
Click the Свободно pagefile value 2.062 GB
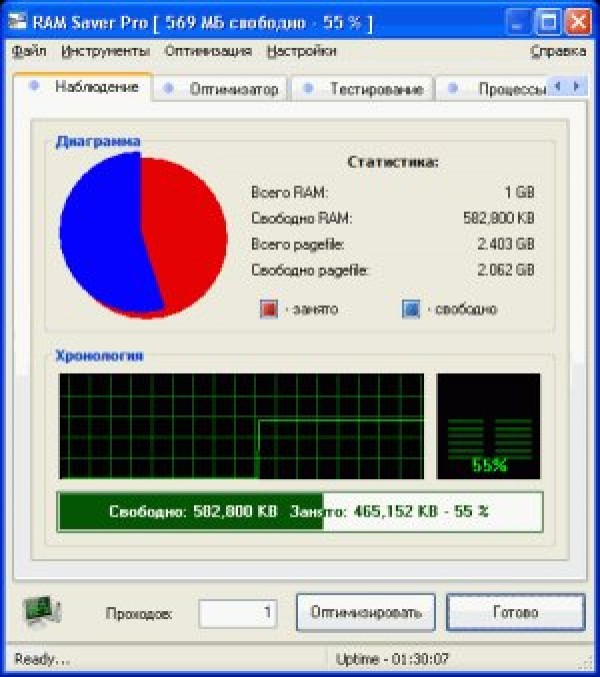pyautogui.click(x=506, y=270)
